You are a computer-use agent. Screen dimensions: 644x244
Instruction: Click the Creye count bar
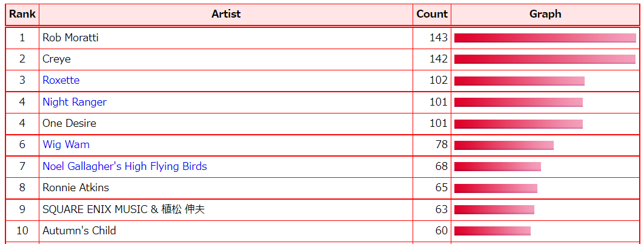[545, 59]
